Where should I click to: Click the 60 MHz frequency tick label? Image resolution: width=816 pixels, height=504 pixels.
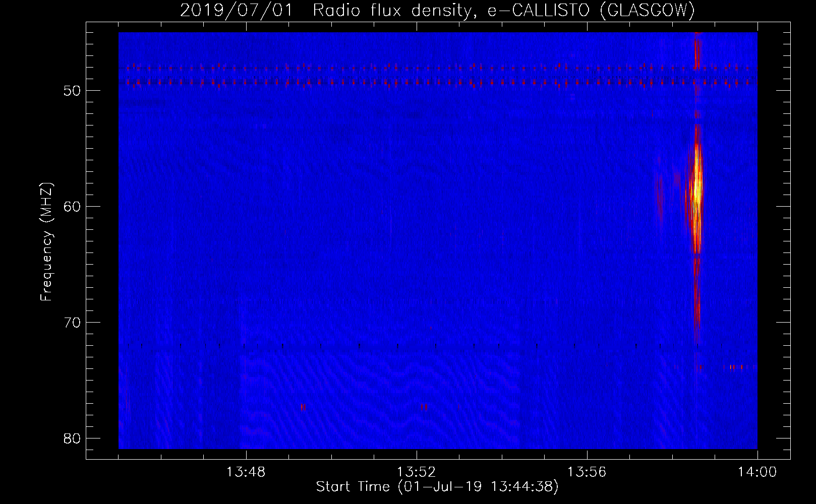tap(72, 207)
